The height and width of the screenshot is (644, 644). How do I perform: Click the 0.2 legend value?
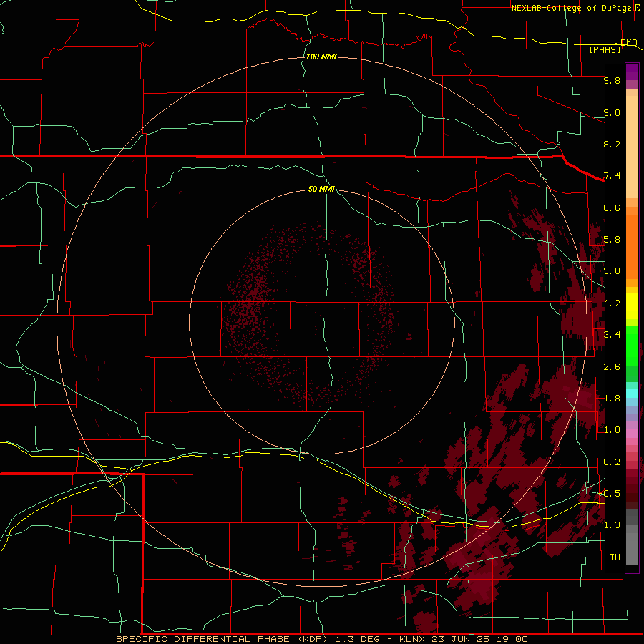(612, 462)
